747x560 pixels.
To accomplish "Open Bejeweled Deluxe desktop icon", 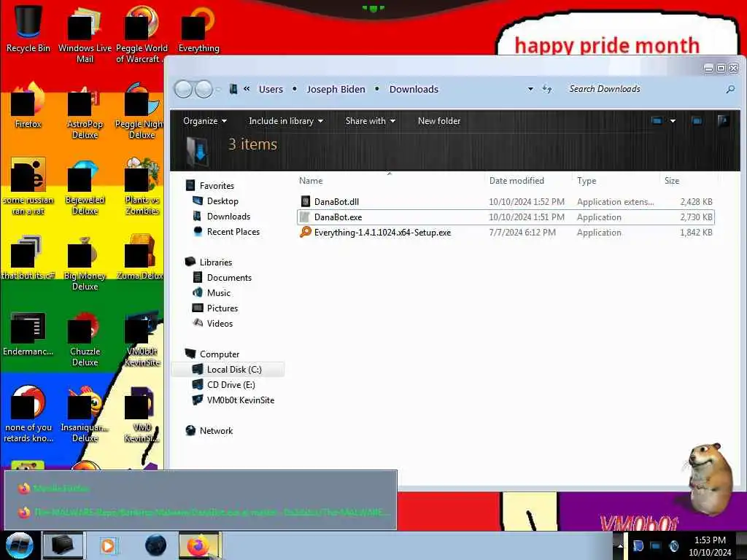I will [x=85, y=187].
